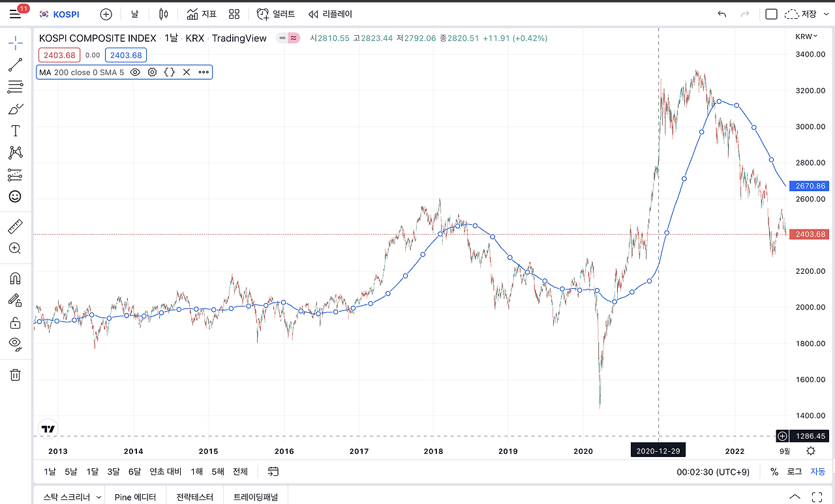This screenshot has height=504, width=835.
Task: Select the trend line drawing tool
Action: tap(16, 65)
